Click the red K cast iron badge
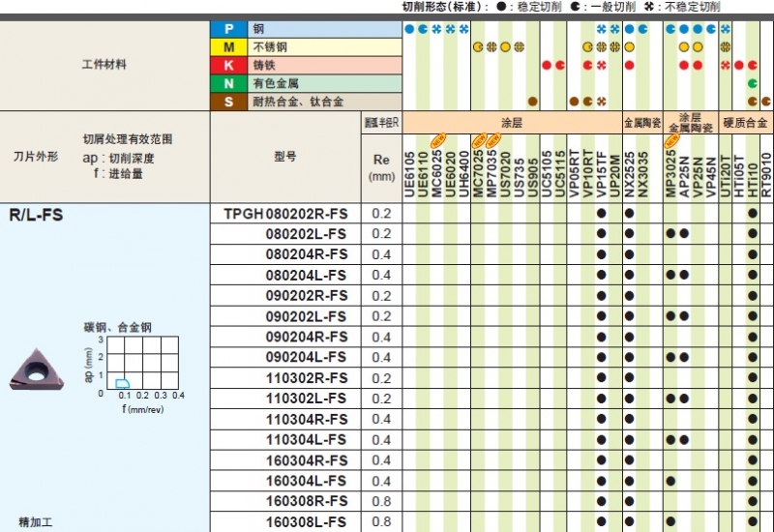 [229, 65]
